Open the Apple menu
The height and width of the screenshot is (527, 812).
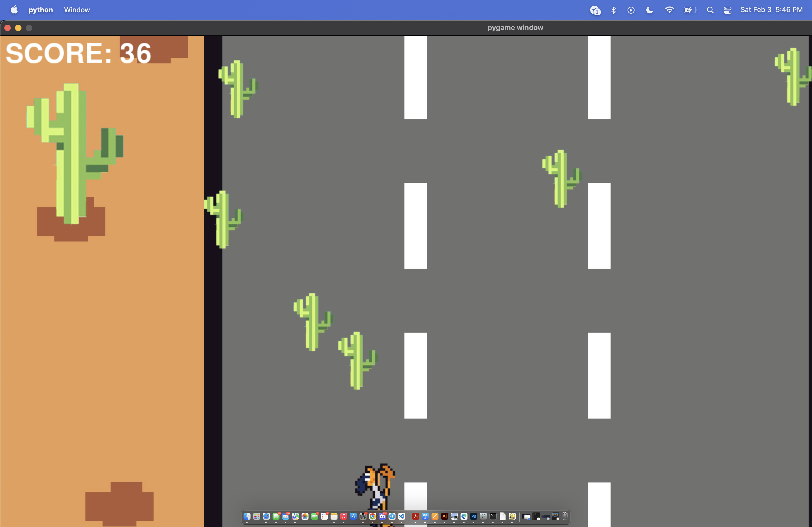click(x=14, y=10)
